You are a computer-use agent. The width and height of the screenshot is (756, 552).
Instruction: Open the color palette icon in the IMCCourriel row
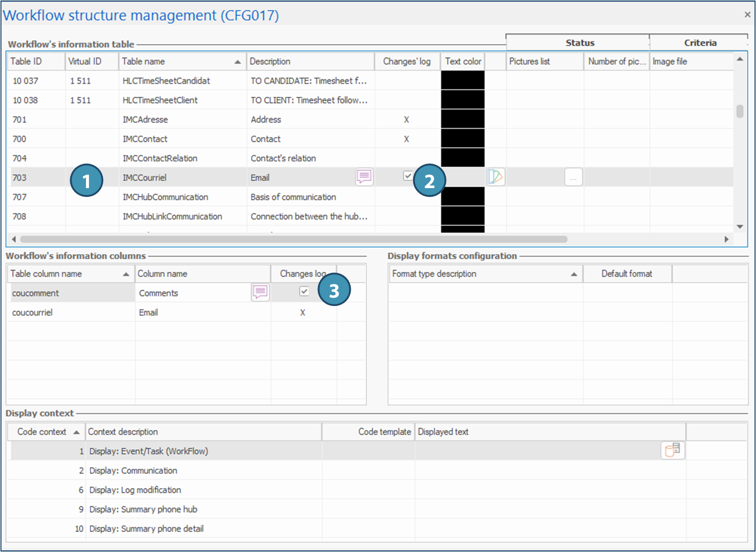[496, 177]
